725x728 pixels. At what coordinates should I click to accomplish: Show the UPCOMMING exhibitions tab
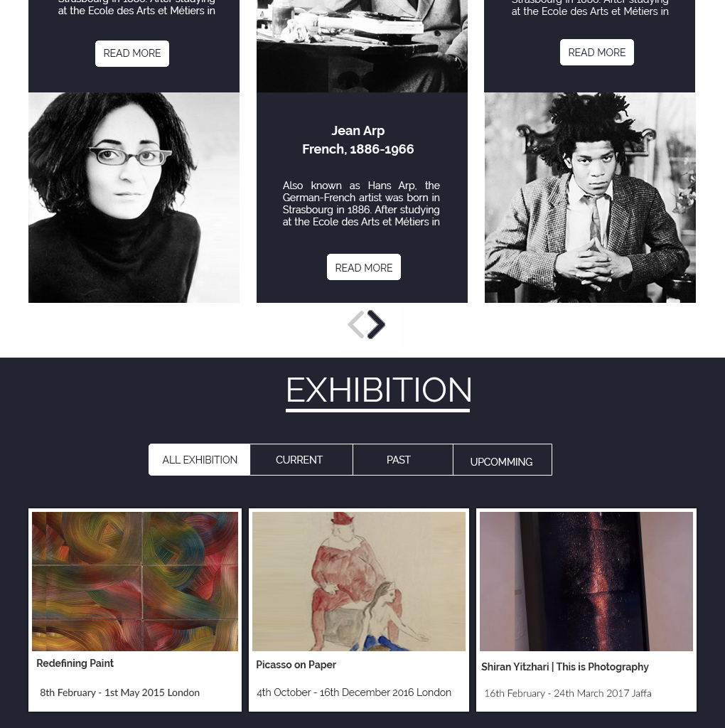[503, 460]
